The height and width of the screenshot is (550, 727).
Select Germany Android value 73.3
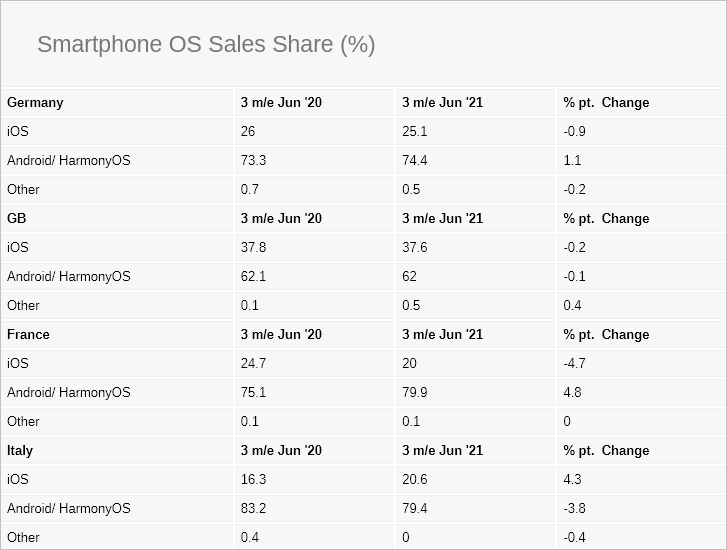coord(253,161)
